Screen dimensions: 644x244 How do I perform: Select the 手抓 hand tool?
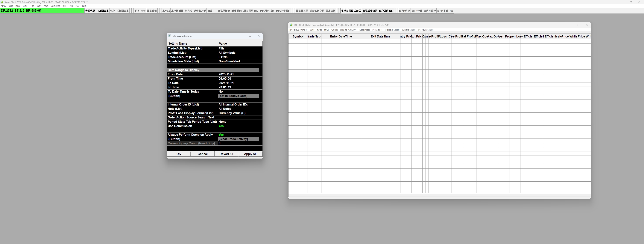136,11
